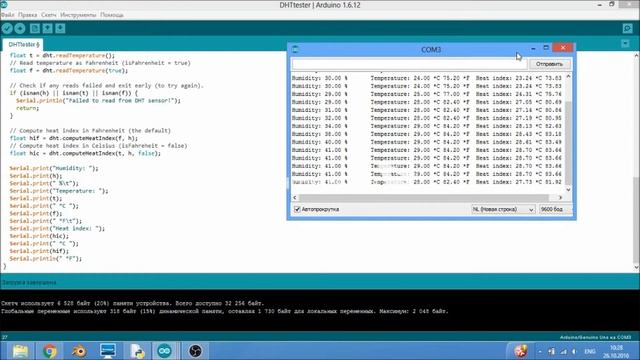
Task: Click the serial row 'Humidity: 31.00 %'
Action: click(427, 110)
